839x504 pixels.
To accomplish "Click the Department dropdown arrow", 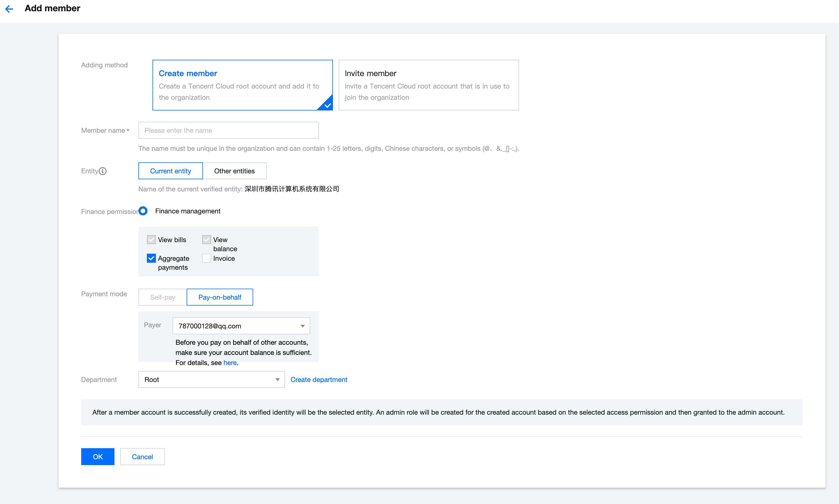I will 277,379.
